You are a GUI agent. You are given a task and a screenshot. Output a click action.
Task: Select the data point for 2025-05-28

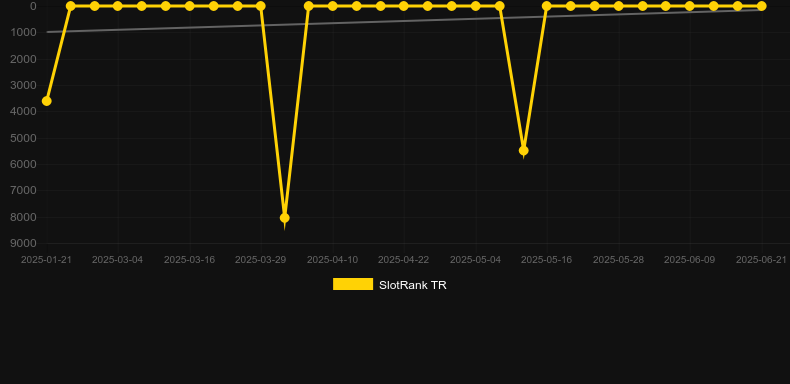coord(619,6)
